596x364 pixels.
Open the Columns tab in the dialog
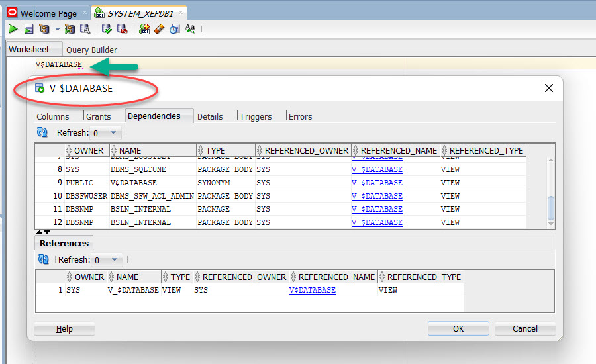coord(53,116)
